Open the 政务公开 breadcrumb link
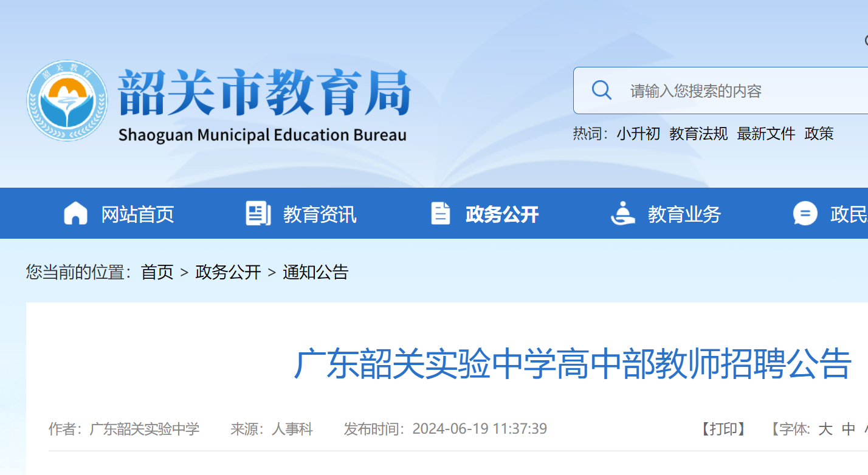The height and width of the screenshot is (475, 868). point(228,272)
